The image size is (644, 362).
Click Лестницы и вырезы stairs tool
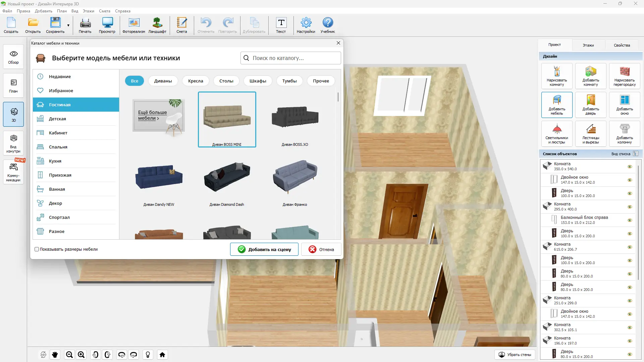tap(591, 133)
